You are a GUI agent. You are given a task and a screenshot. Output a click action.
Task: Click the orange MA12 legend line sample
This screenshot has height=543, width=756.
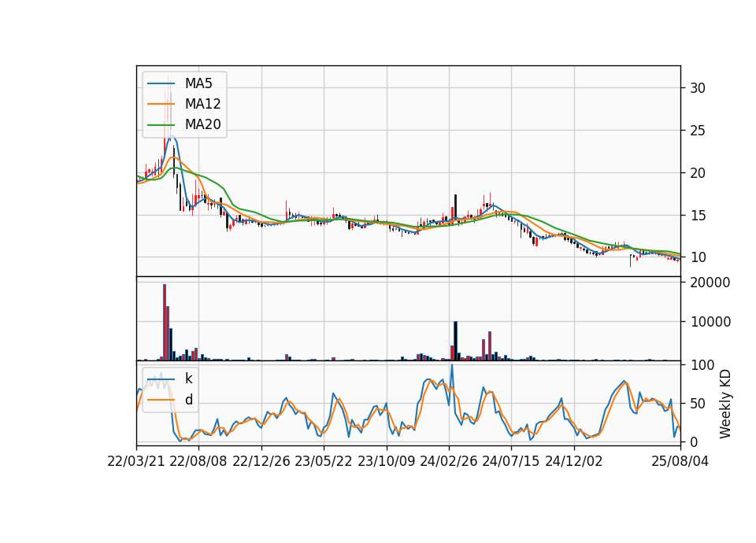coord(161,104)
